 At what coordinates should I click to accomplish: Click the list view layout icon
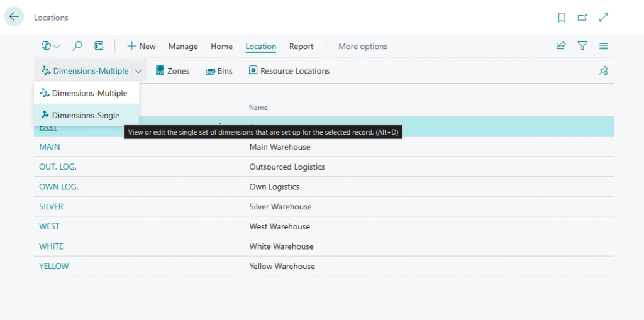pos(604,46)
